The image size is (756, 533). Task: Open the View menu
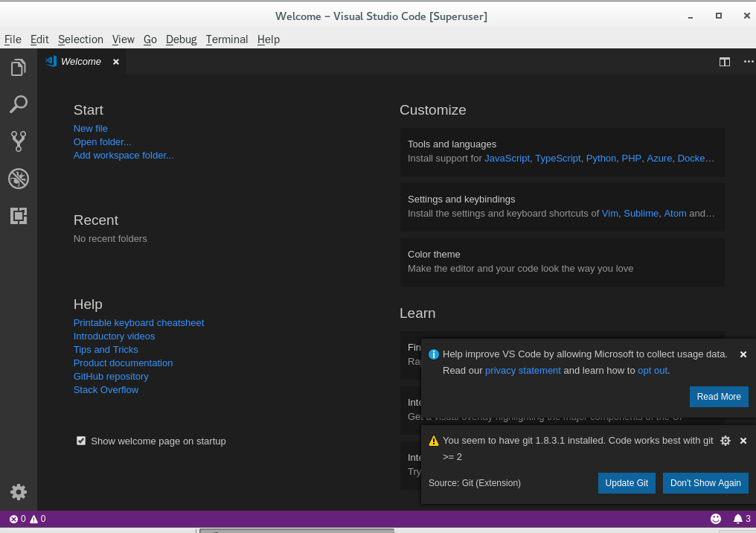[123, 39]
